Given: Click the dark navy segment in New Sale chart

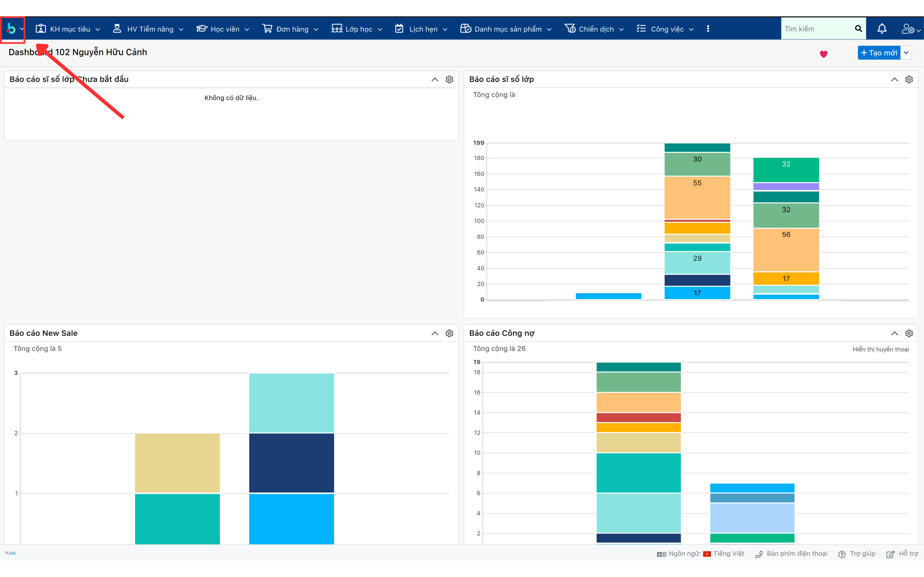Looking at the screenshot, I should coord(291,463).
